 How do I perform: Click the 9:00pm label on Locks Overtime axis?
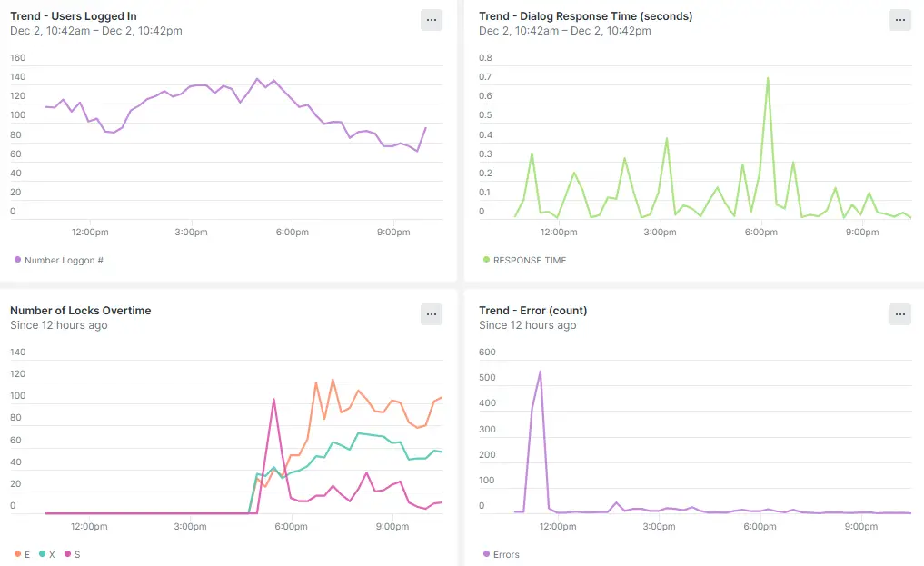tap(393, 527)
